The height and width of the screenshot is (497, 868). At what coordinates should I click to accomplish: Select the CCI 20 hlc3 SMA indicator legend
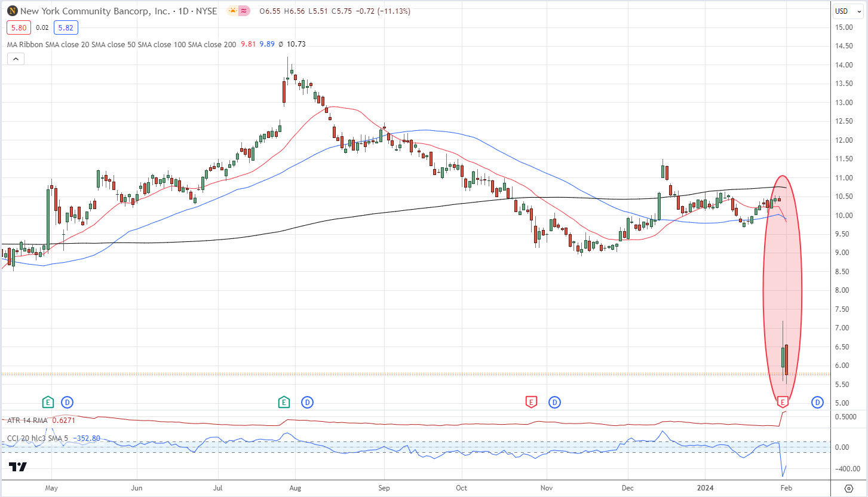click(x=39, y=439)
